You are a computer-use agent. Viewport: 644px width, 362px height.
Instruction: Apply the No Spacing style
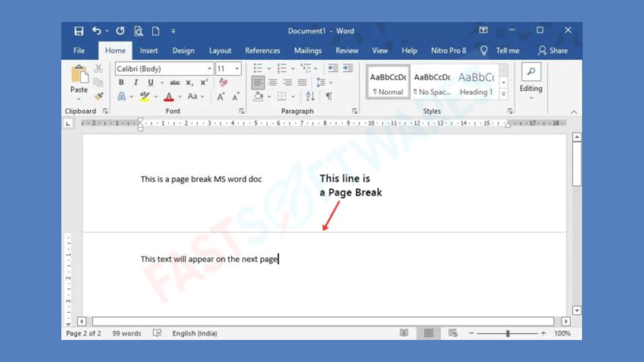(x=432, y=82)
